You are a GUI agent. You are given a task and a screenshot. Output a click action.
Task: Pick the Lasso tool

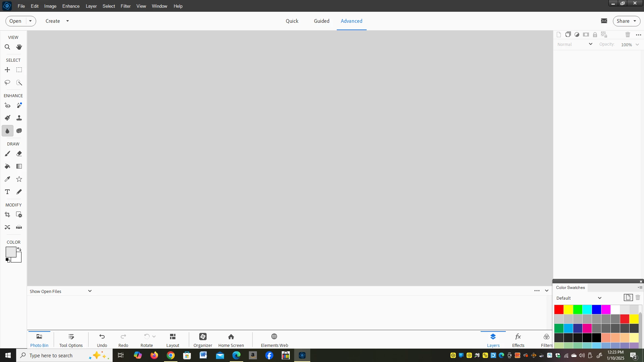coord(7,82)
